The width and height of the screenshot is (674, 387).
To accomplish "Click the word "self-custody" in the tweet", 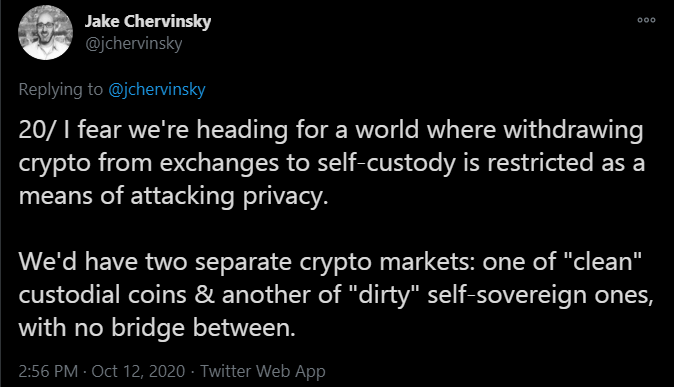I will (386, 163).
